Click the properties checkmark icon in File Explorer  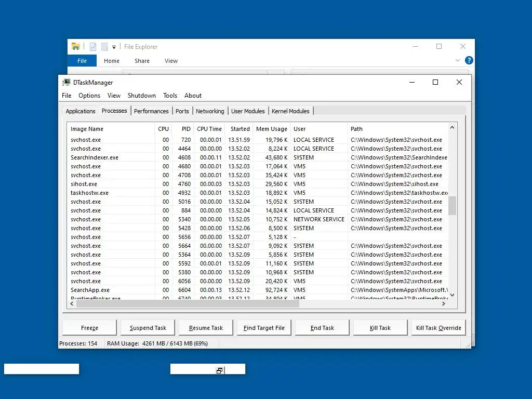coord(93,47)
